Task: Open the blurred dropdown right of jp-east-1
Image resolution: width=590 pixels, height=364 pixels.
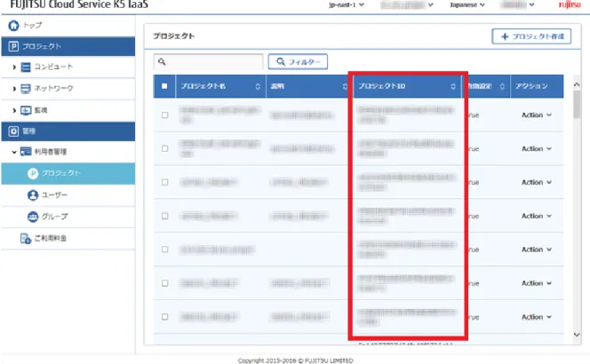Action: (407, 5)
